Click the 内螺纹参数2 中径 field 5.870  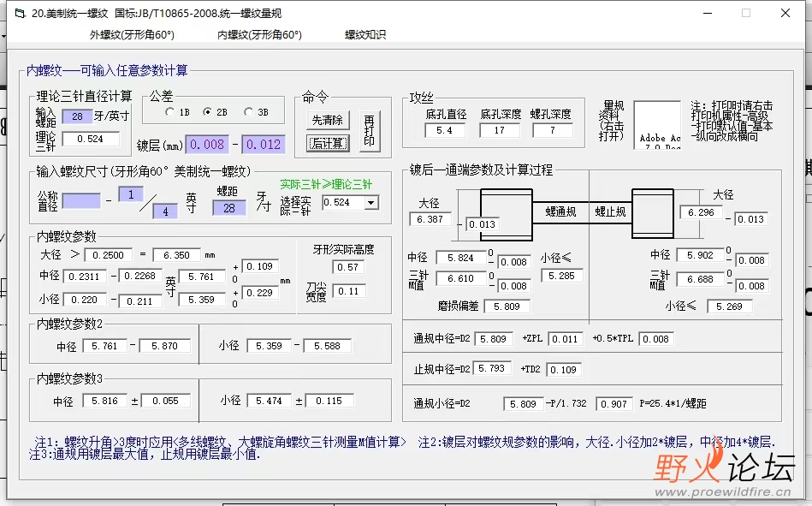tap(164, 346)
